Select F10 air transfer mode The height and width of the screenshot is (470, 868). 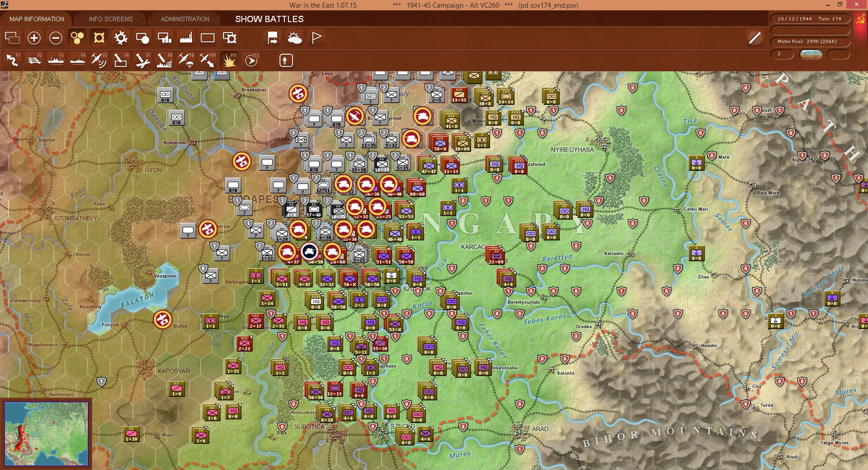point(208,60)
